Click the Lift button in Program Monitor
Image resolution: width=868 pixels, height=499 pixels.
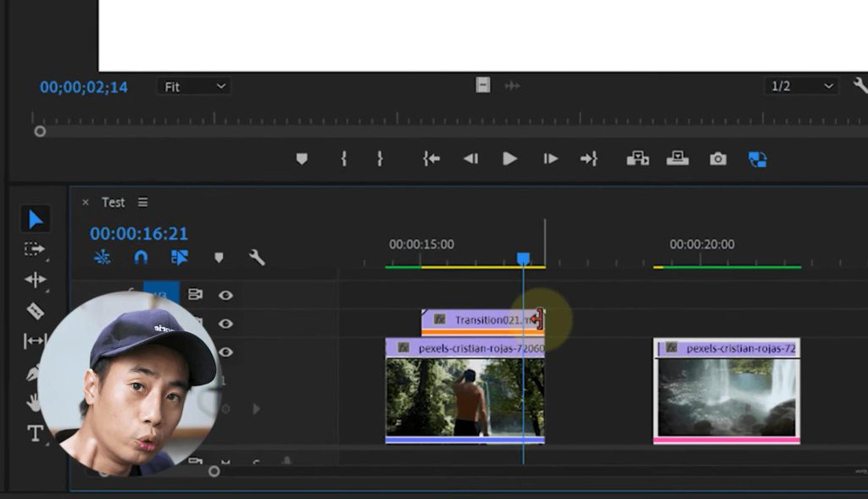(637, 158)
